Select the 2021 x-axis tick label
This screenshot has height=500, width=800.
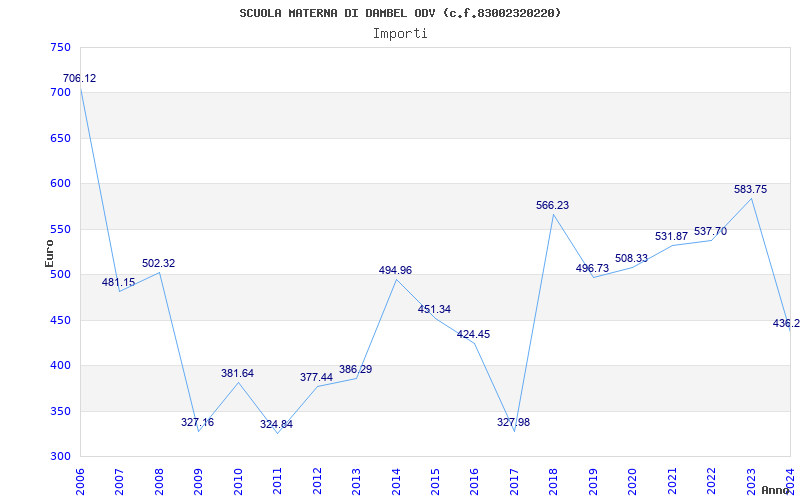pyautogui.click(x=672, y=481)
